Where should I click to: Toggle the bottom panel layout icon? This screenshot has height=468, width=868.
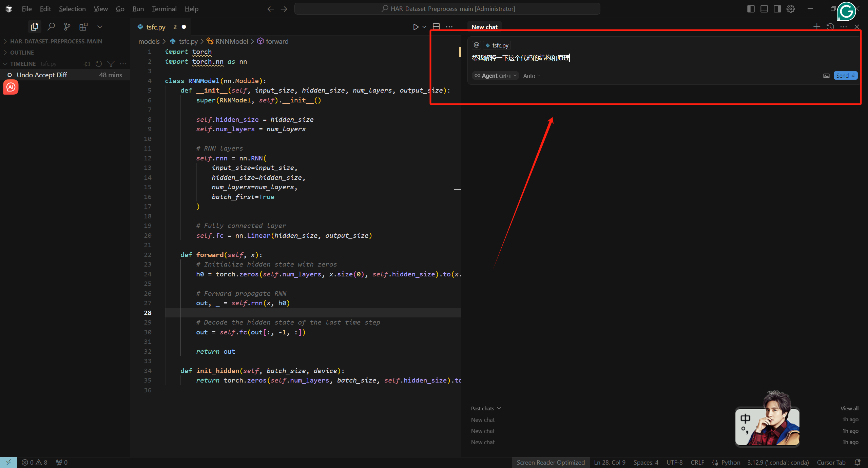pyautogui.click(x=764, y=9)
